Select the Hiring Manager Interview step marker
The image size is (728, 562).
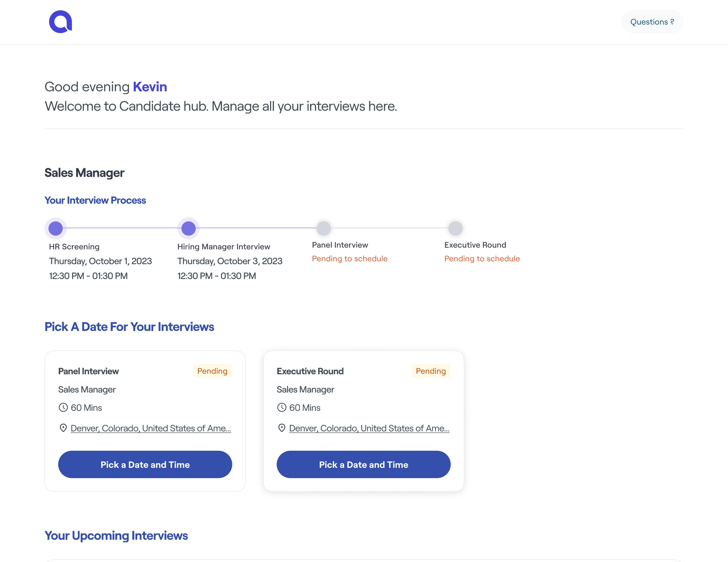click(188, 228)
